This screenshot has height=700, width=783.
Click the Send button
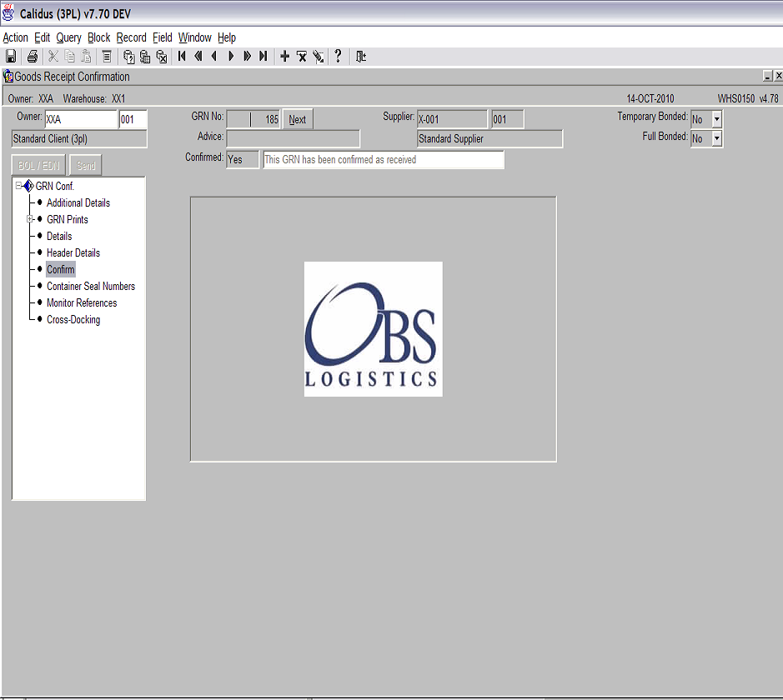point(86,165)
